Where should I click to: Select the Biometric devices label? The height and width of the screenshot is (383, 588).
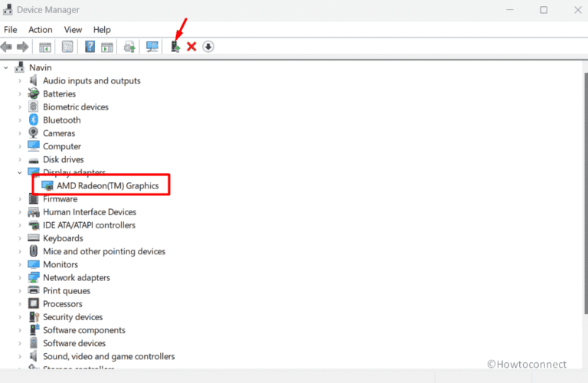[76, 107]
